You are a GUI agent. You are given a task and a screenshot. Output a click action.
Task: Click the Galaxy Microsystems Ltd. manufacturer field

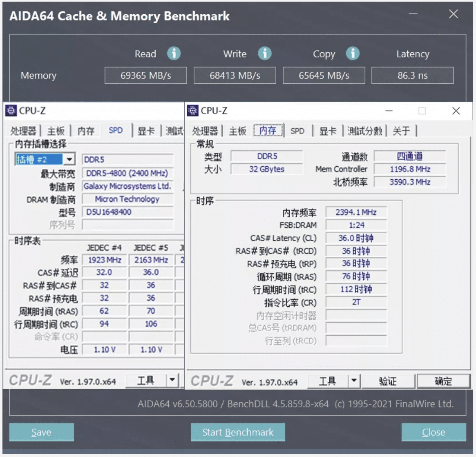[127, 186]
